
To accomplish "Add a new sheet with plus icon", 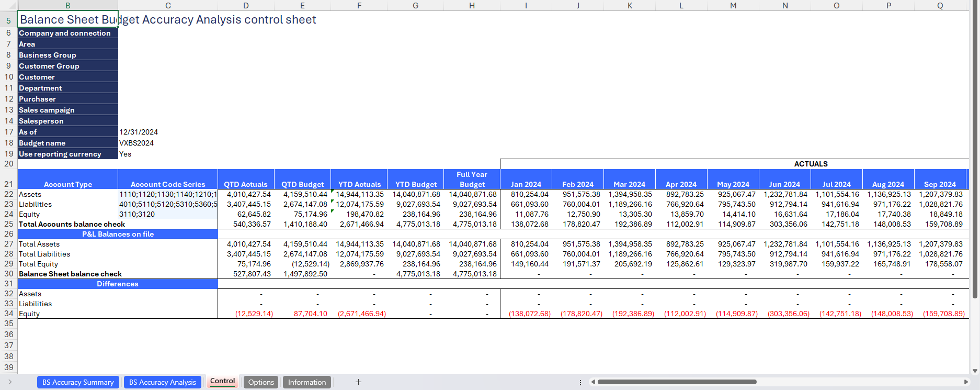I will [358, 382].
